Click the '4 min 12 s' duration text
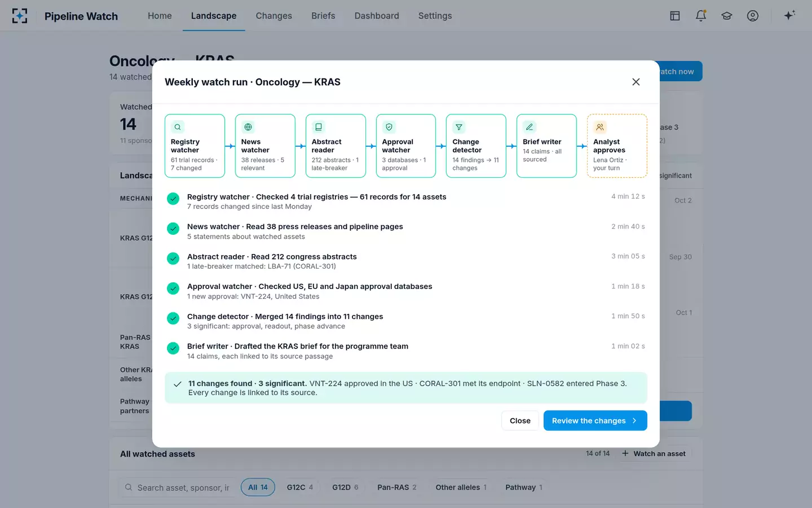Image resolution: width=812 pixels, height=508 pixels. tap(628, 196)
